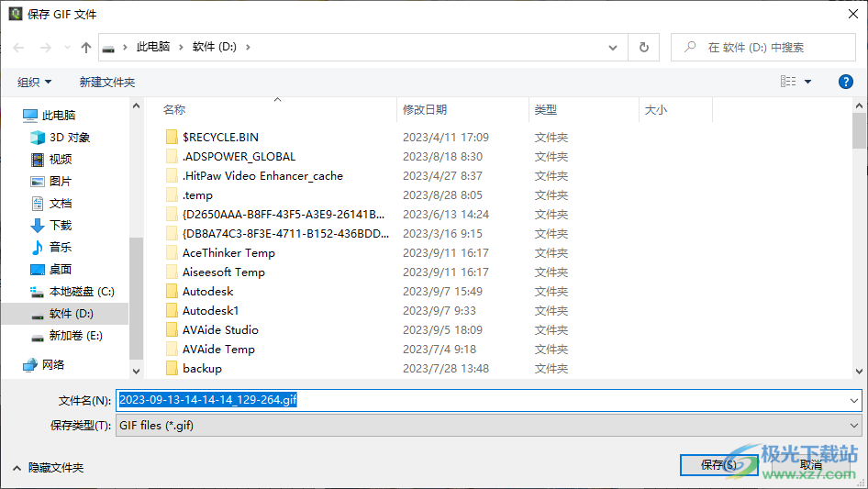868x489 pixels.
Task: Collapse folders with 隐藏文件夹
Action: [x=48, y=468]
